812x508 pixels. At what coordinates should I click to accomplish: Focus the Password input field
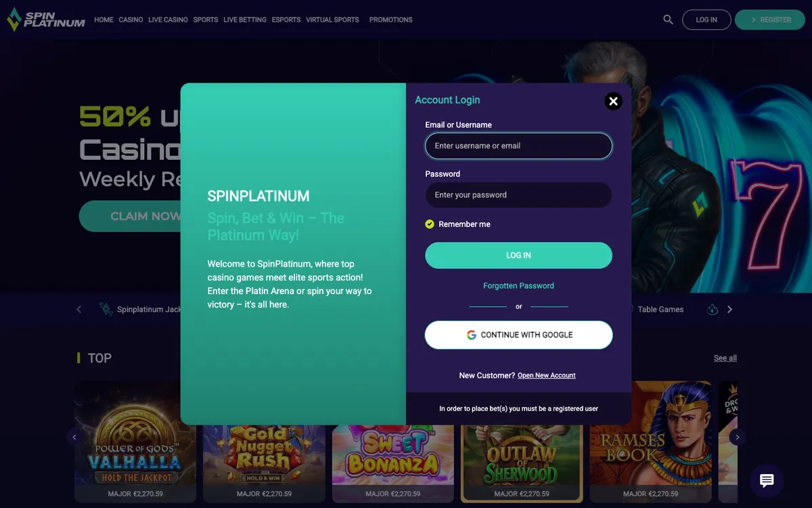[x=518, y=195]
